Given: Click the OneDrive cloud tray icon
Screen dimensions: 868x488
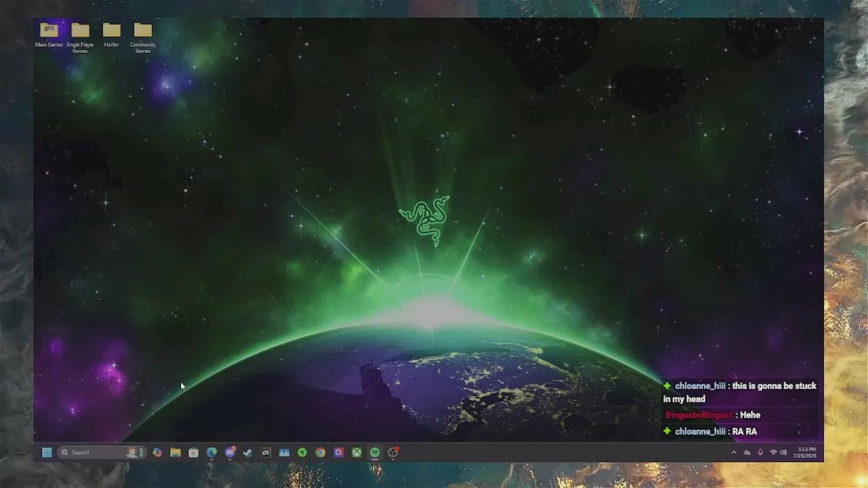Looking at the screenshot, I should (747, 452).
